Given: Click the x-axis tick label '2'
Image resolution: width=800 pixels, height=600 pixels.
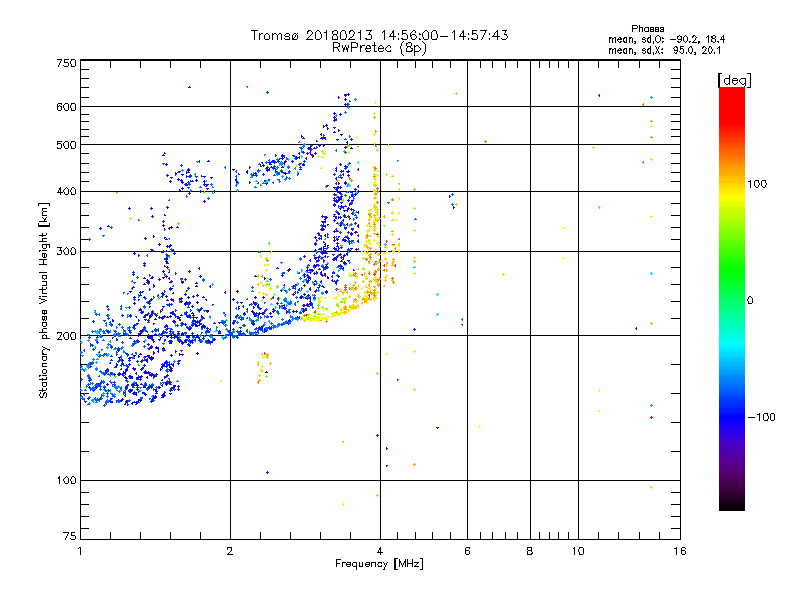Looking at the screenshot, I should tap(230, 551).
